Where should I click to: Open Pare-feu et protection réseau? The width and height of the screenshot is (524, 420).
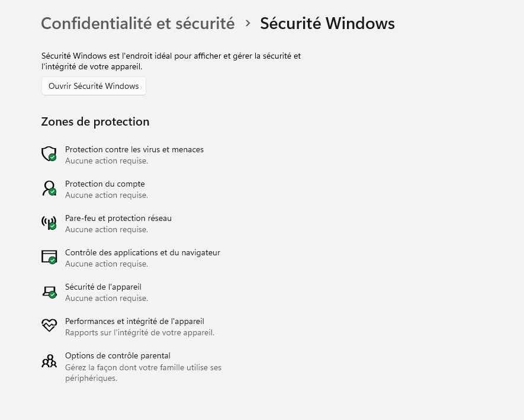tap(118, 218)
